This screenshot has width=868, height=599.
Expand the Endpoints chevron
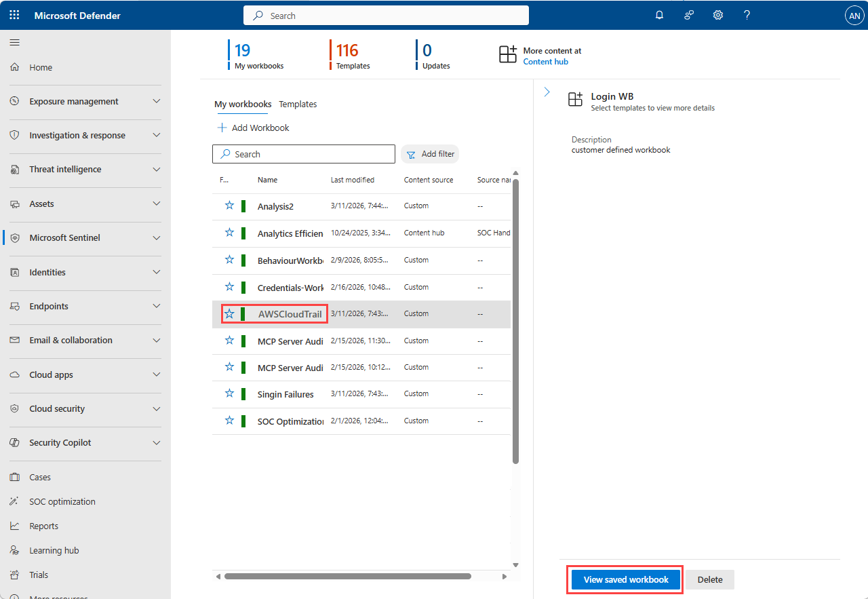coord(157,306)
